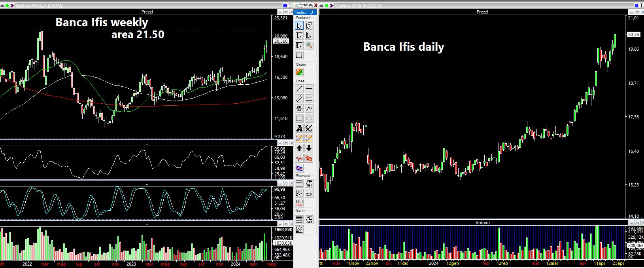Click the Prezzi header of weekly chart

[148, 12]
